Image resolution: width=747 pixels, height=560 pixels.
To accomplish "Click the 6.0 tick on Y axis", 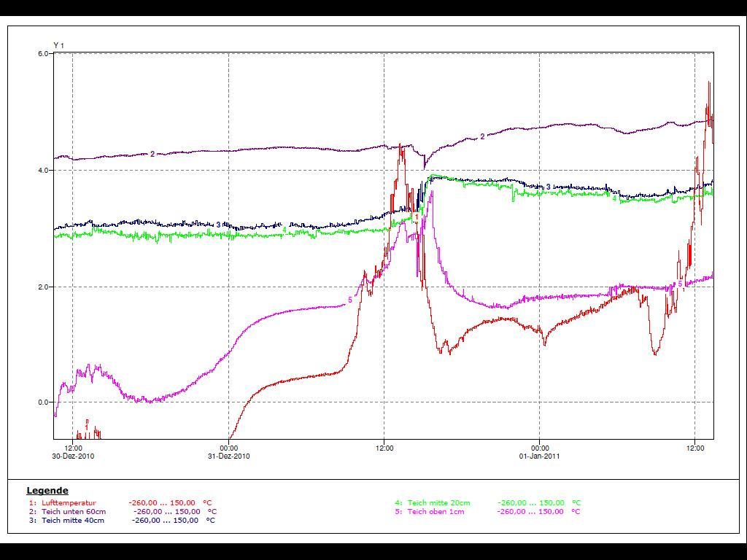I will 42,54.
